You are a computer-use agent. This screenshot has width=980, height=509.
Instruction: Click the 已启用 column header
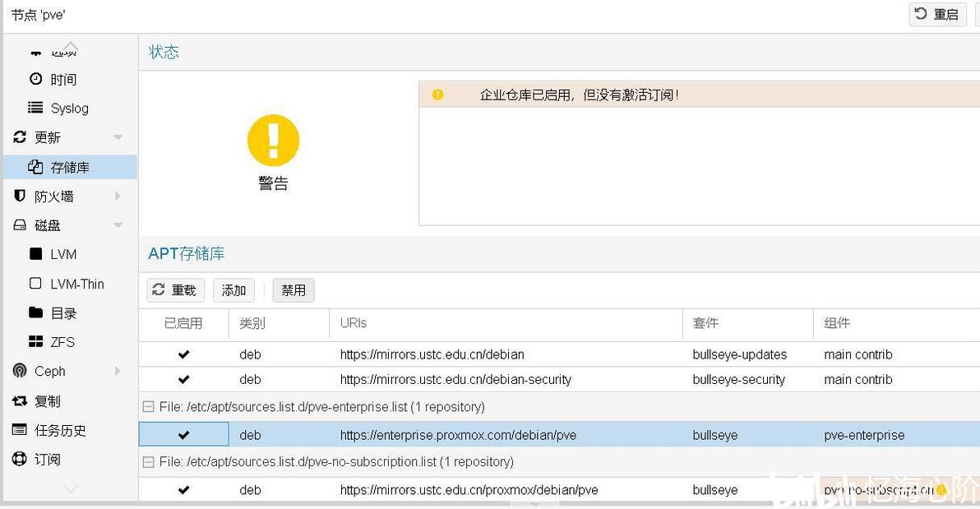pyautogui.click(x=184, y=323)
